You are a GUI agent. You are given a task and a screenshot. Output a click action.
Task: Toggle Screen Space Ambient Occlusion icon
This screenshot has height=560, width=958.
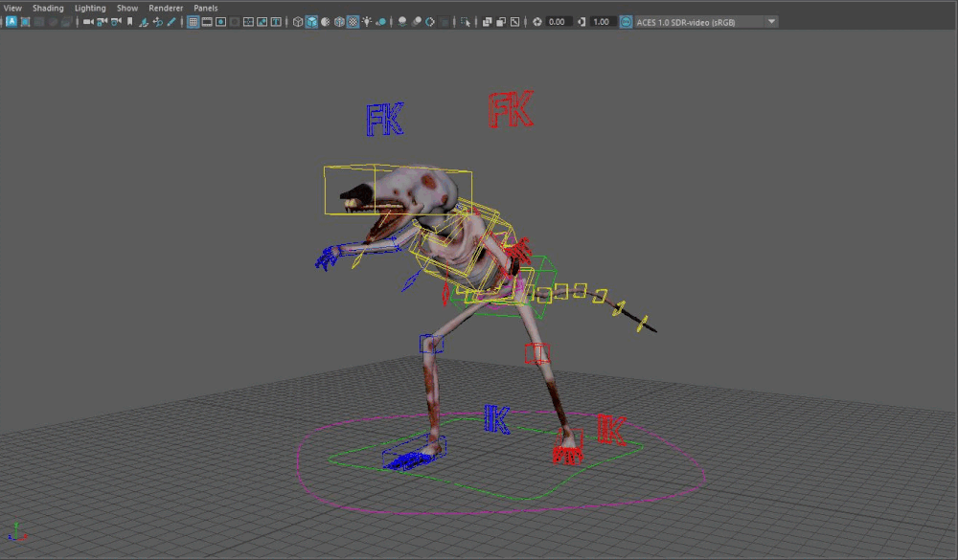tap(402, 22)
